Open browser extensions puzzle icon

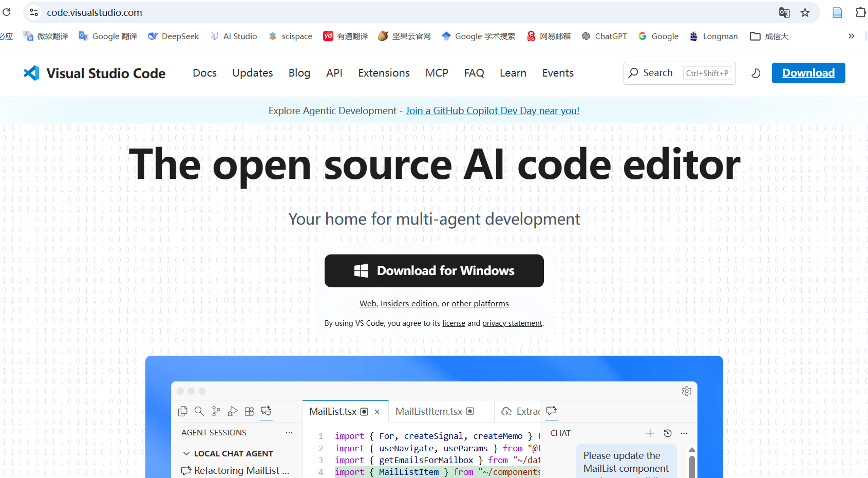[861, 12]
